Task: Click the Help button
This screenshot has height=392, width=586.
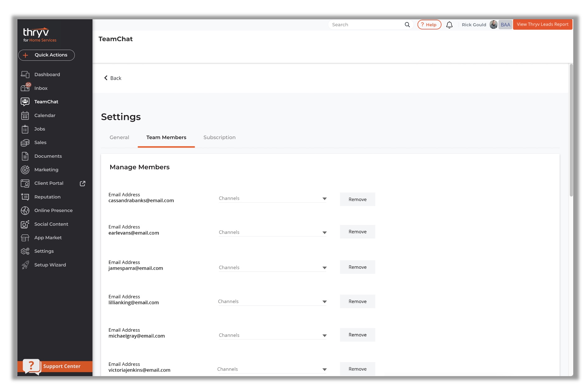Action: coord(429,25)
